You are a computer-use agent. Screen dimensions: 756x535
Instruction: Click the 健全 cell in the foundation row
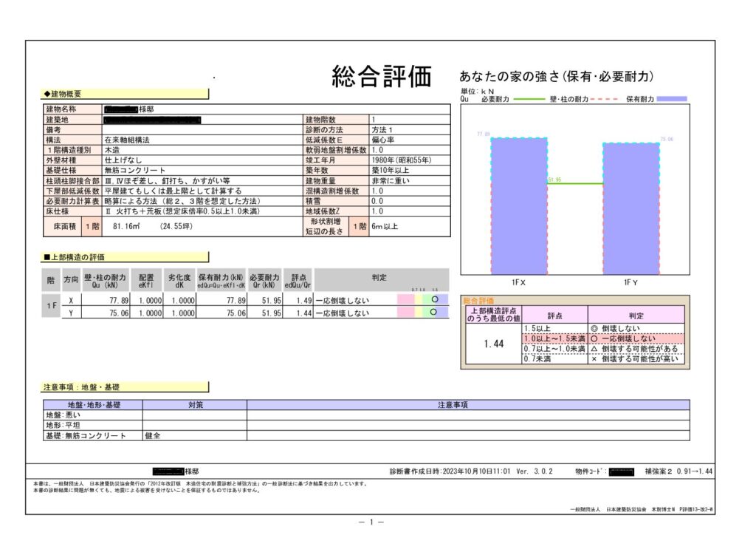pos(153,436)
